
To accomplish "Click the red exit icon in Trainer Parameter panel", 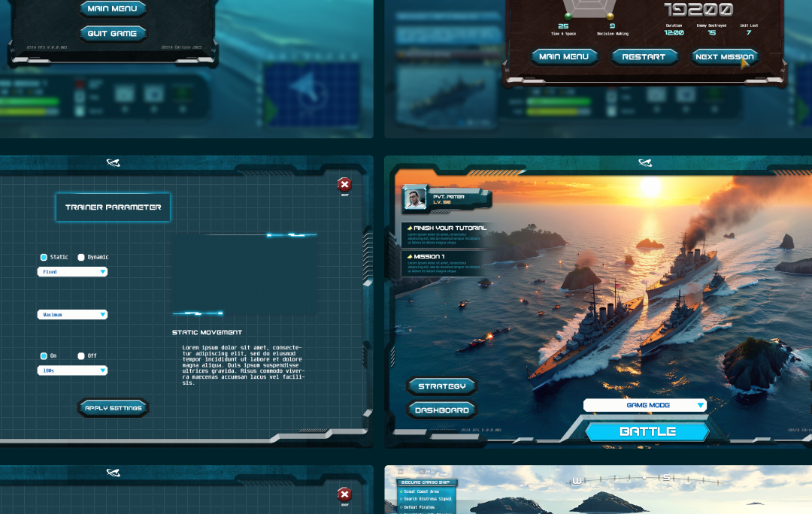I will 344,185.
